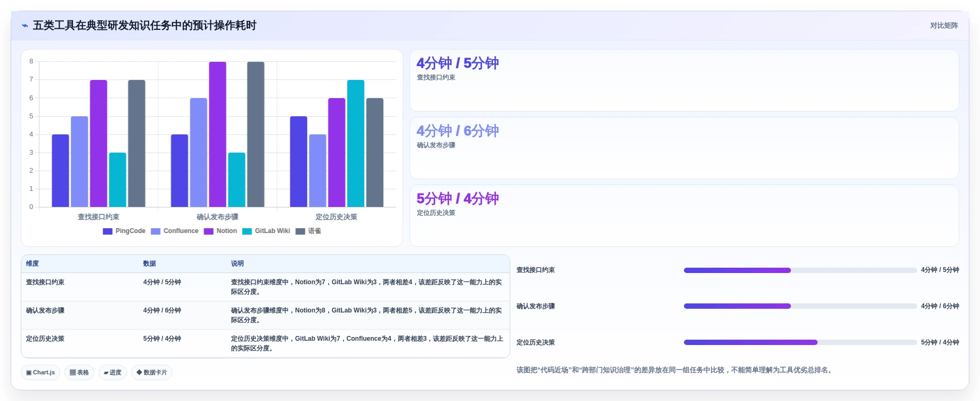Toggle Confluence legend swatch in chart
This screenshot has height=401, width=980.
pos(156,231)
